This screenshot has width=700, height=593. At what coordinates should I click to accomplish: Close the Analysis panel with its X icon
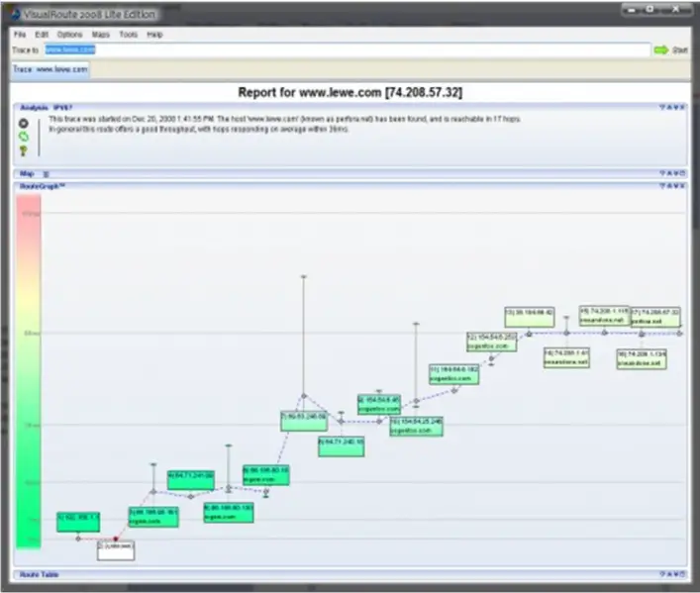point(682,107)
